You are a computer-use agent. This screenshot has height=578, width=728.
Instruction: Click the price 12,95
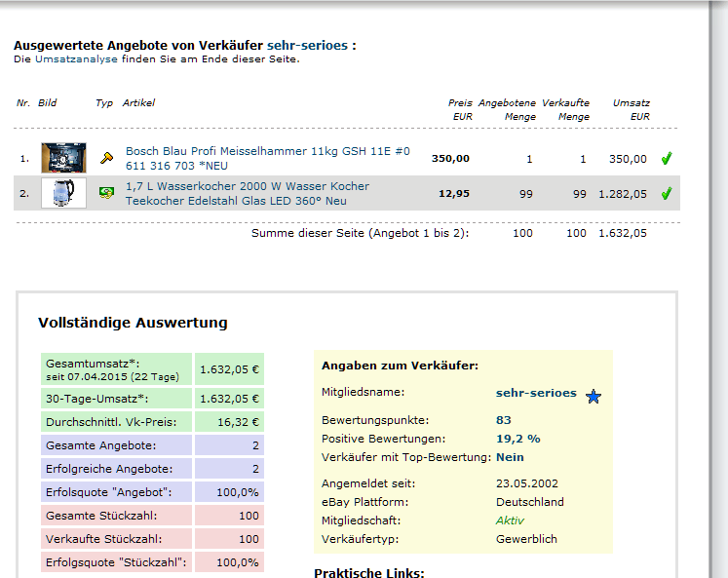tap(454, 193)
